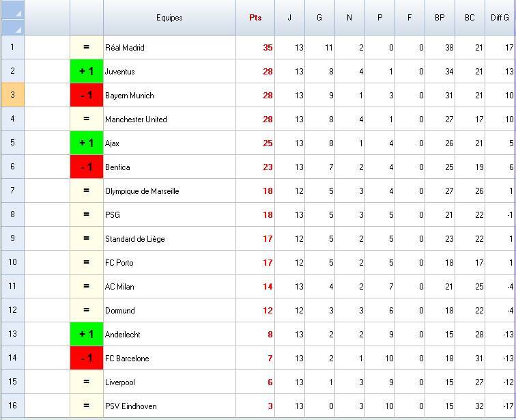
Task: Select the highlighted row 3 header
Action: [x=12, y=96]
